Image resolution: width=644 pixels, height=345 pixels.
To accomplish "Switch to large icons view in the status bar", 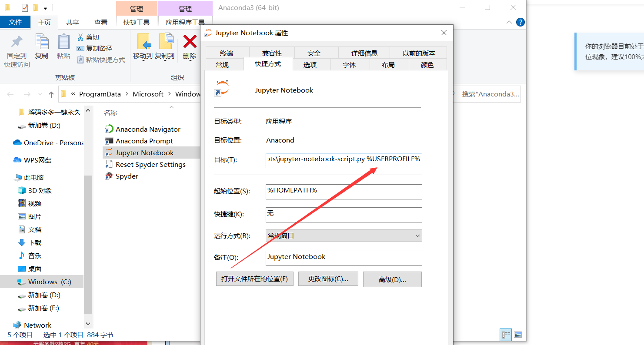I will tap(518, 335).
